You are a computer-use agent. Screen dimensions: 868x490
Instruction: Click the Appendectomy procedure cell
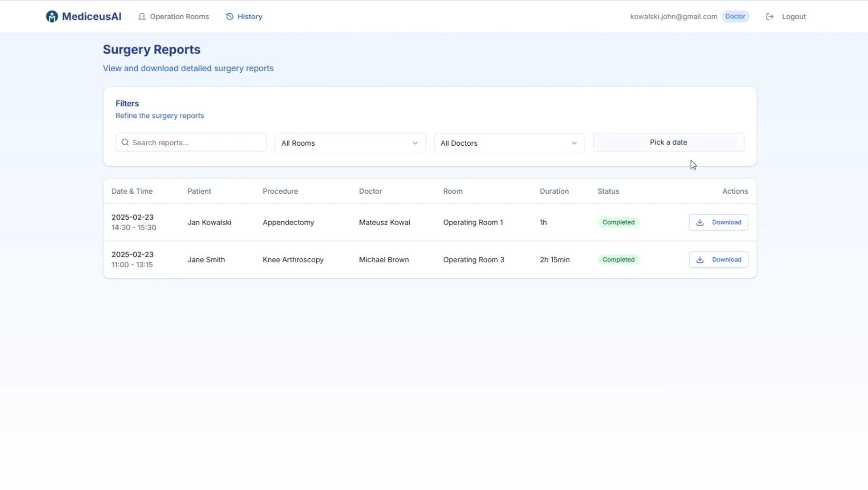point(288,222)
